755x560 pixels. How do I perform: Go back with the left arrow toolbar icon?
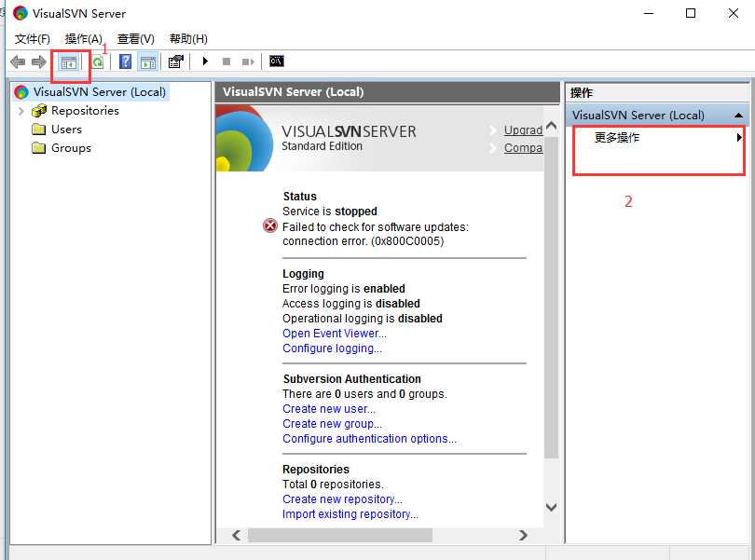coord(18,61)
